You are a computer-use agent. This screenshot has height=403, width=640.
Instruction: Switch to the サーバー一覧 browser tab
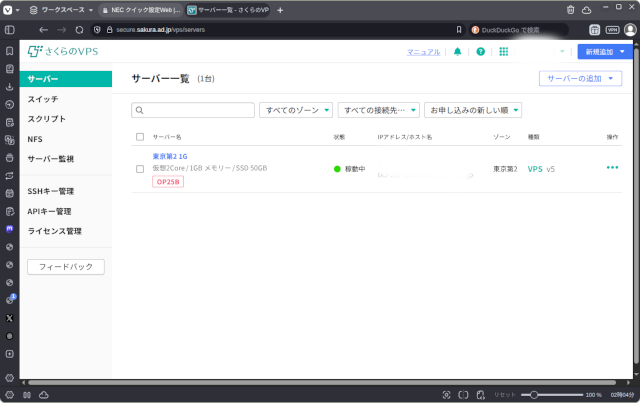(x=228, y=10)
